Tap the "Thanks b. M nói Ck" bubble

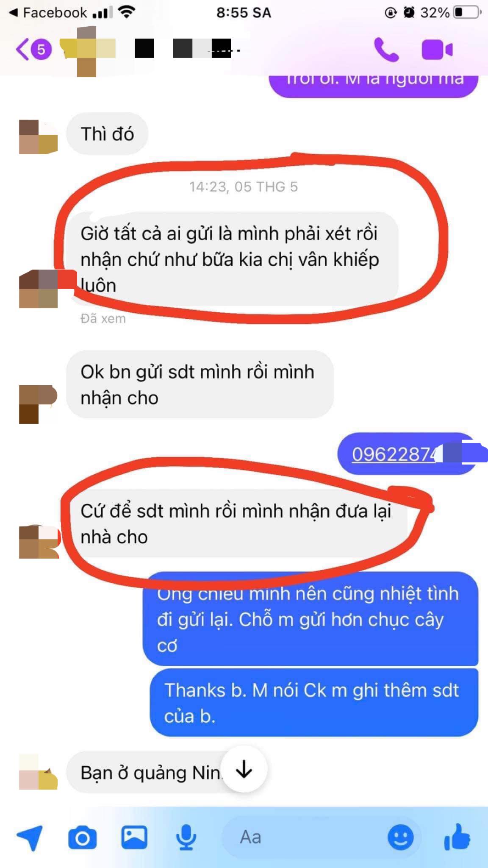coord(314,703)
